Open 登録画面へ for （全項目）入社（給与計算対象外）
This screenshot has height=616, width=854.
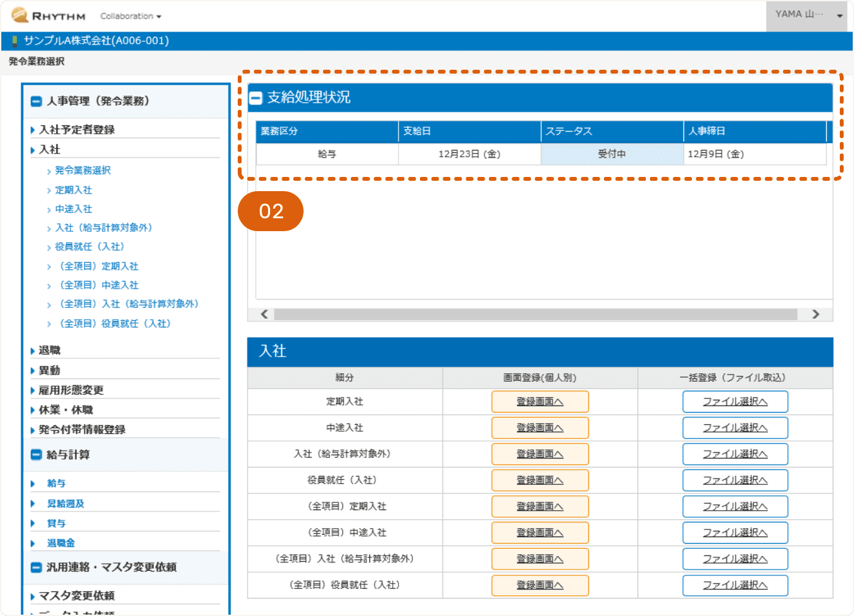tap(540, 559)
